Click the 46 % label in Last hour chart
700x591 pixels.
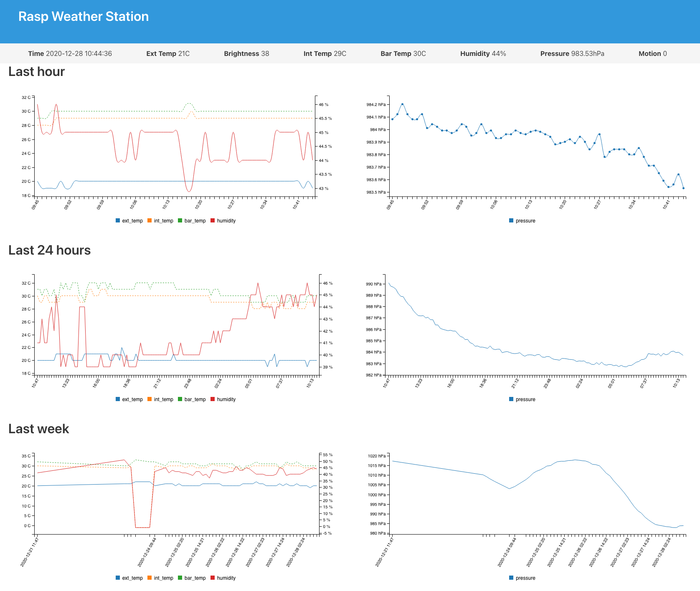click(324, 104)
